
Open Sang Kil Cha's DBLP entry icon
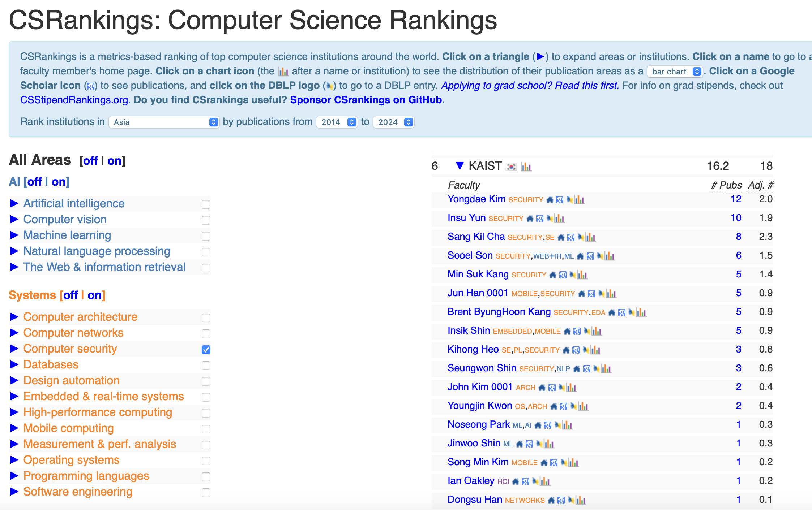pyautogui.click(x=581, y=237)
